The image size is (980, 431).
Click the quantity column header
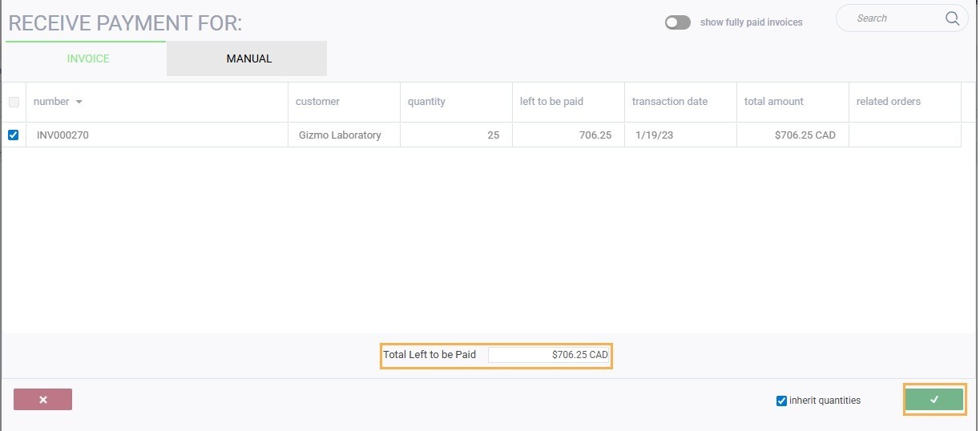[x=426, y=102]
